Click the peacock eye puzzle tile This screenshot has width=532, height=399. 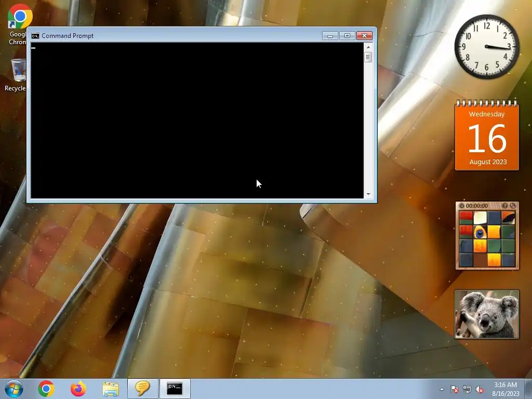tap(480, 232)
